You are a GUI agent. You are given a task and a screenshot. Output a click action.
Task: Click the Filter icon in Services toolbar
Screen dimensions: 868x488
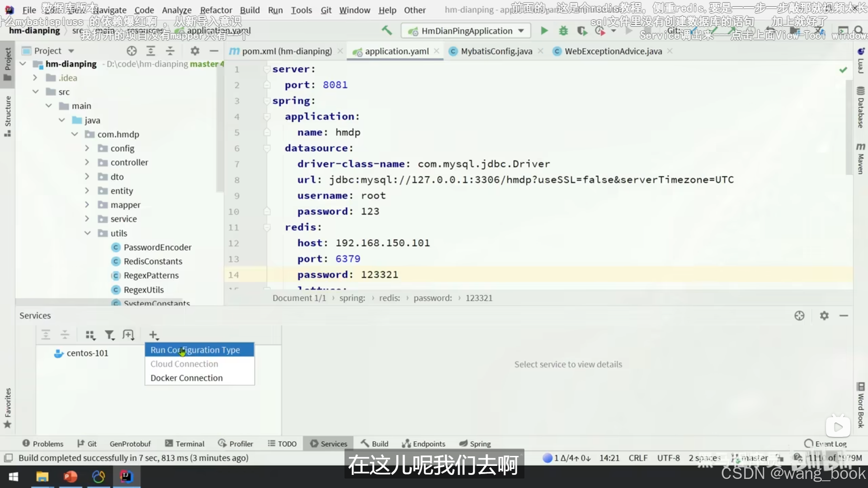tap(109, 335)
